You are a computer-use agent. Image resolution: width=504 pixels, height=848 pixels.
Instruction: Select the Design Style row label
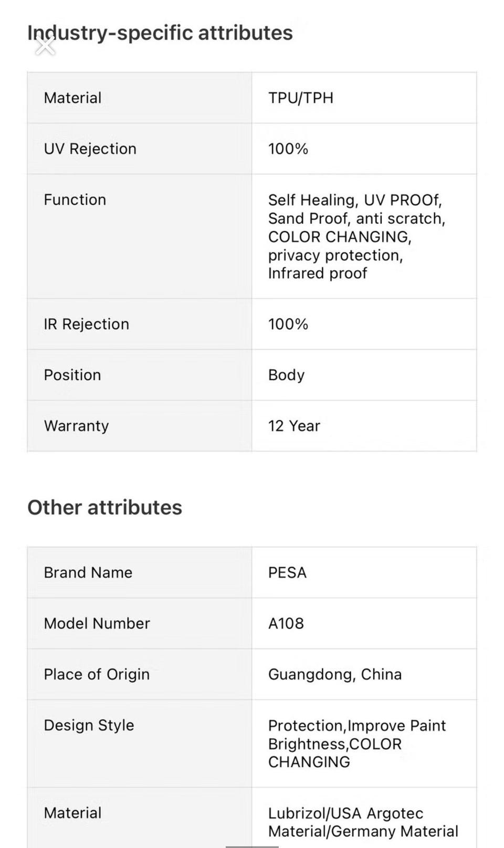point(89,726)
